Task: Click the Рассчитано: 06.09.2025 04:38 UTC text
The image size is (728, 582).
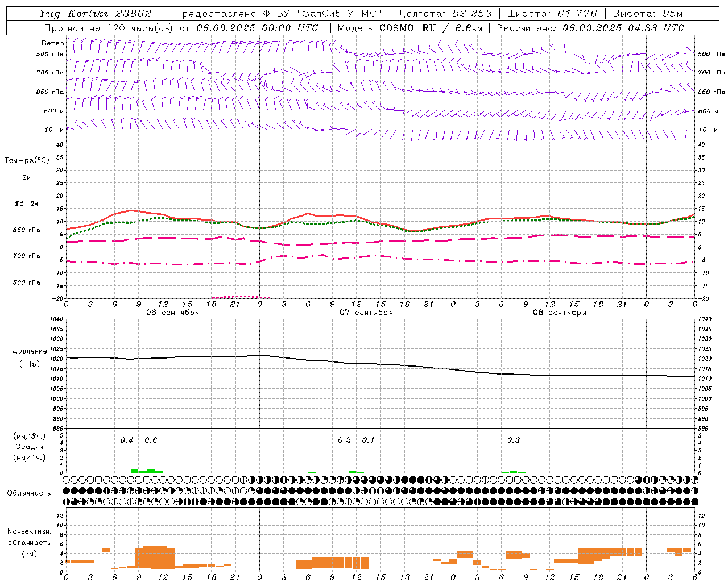Action: (590, 28)
